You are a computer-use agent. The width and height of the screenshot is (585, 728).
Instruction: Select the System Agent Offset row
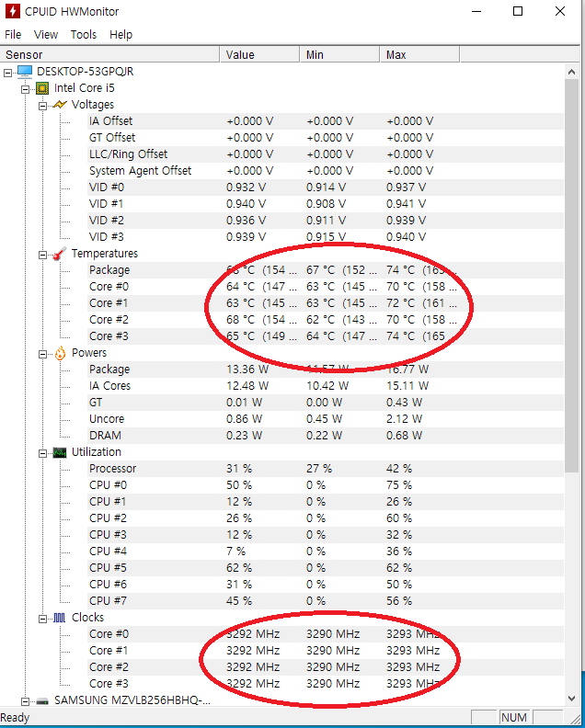pos(326,171)
